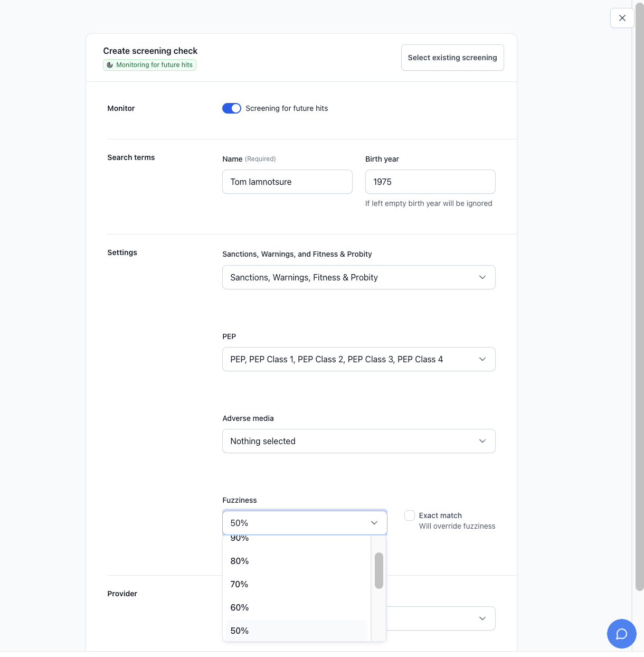644x657 pixels.
Task: Expand the Provider dropdown chevron
Action: [x=482, y=618]
